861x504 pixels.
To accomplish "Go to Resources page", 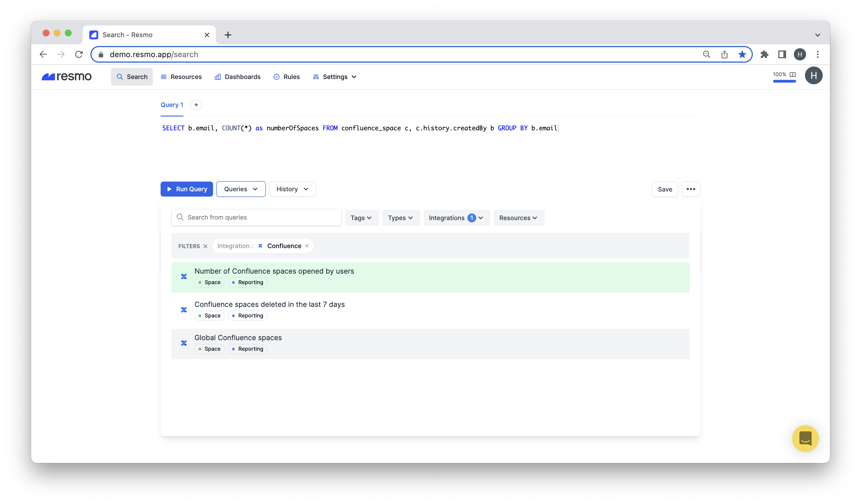I will (x=181, y=77).
